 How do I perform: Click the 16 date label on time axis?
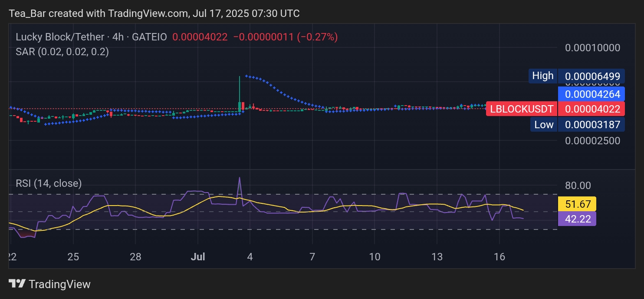(x=499, y=257)
